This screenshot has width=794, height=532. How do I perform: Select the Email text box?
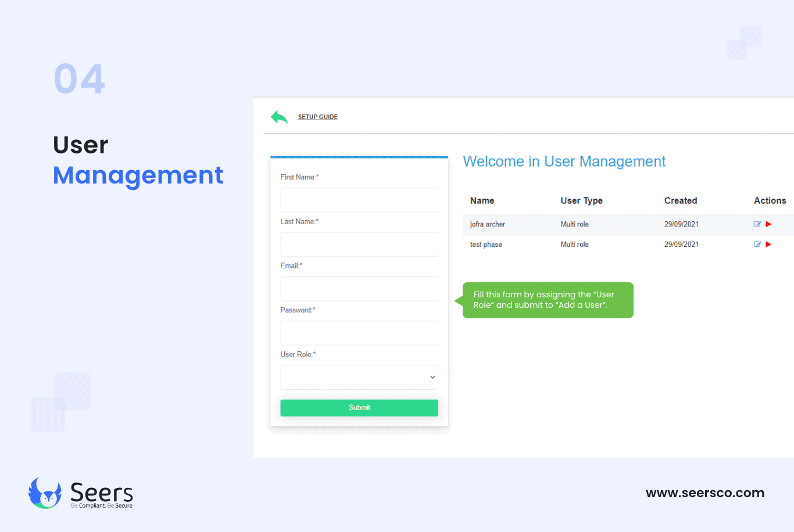[x=359, y=289]
